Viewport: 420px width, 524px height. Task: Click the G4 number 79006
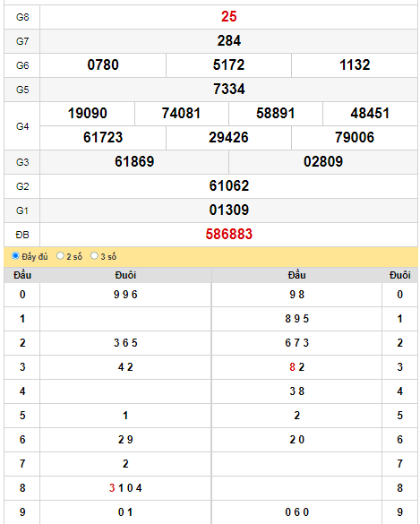355,137
